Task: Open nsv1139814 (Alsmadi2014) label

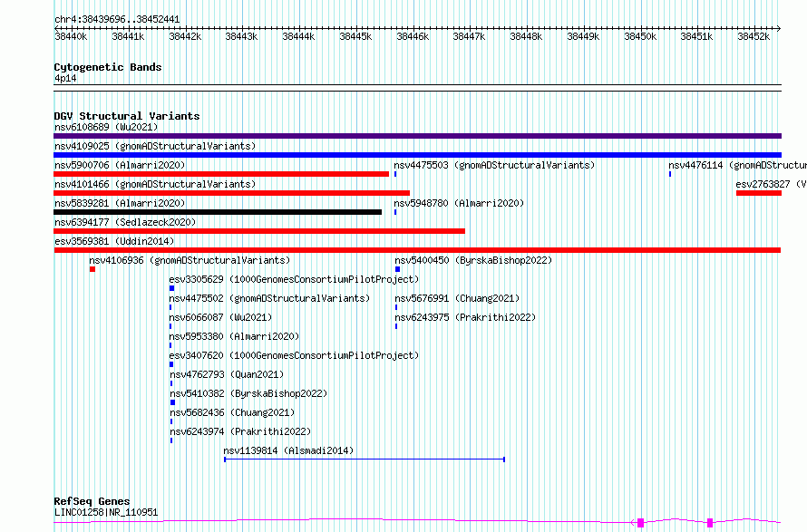Action: pos(288,450)
